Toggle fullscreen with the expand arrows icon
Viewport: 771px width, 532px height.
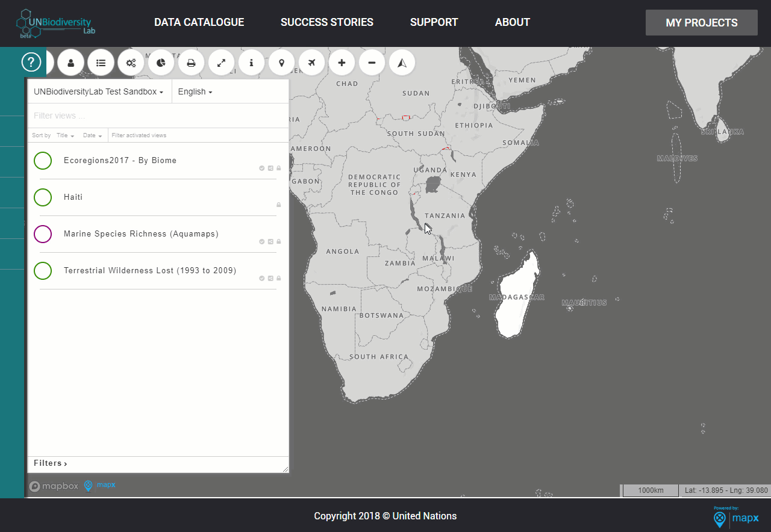[221, 63]
